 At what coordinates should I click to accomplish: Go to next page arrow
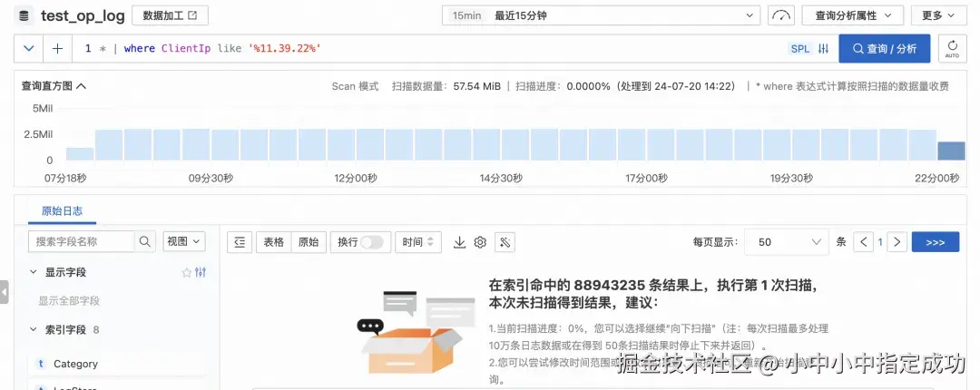coord(897,242)
